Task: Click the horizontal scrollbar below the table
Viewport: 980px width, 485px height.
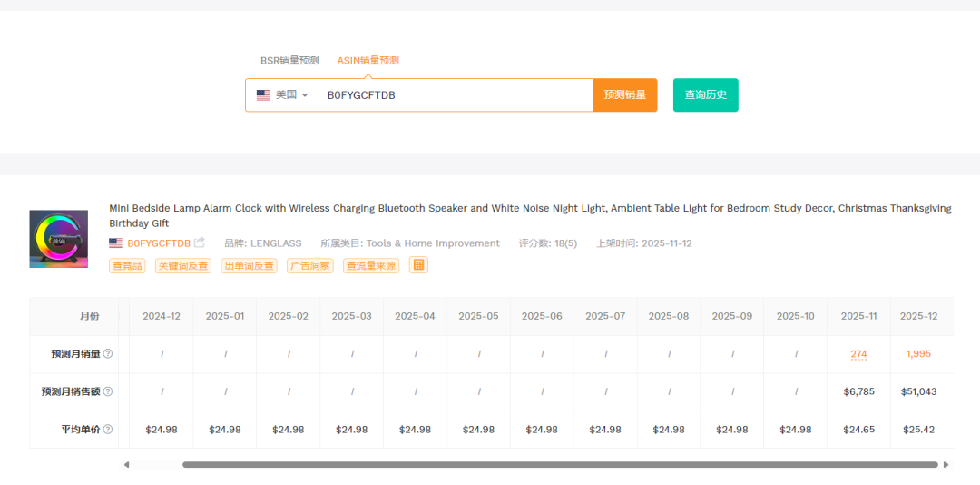Action: [x=559, y=465]
